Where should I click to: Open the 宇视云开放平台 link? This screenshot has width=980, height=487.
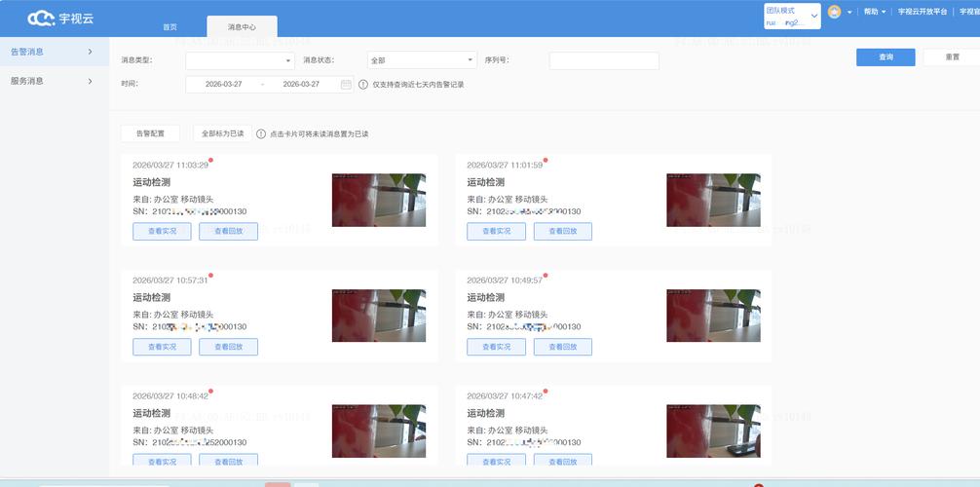point(923,12)
